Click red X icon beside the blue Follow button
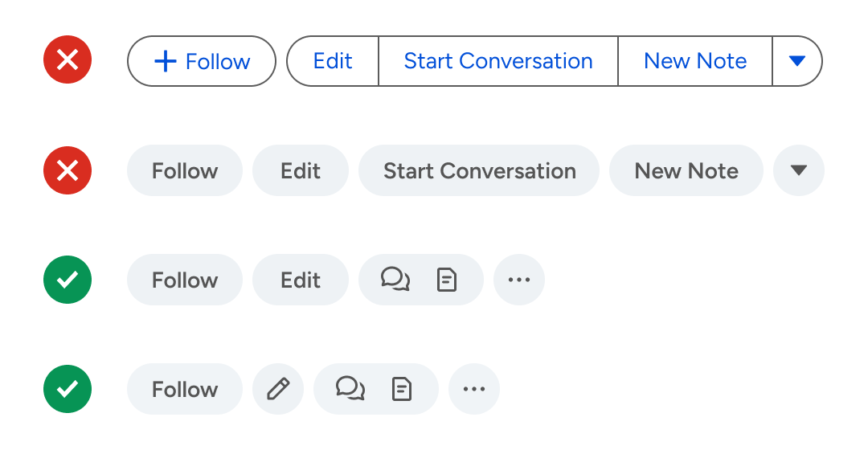This screenshot has width=868, height=450. pos(68,61)
